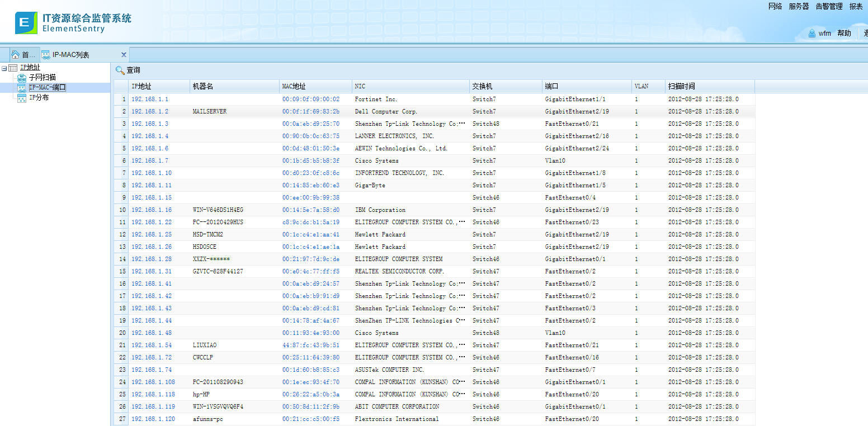Select 子网扫描 in the tree
Viewport: 868px width, 426px height.
click(x=42, y=77)
